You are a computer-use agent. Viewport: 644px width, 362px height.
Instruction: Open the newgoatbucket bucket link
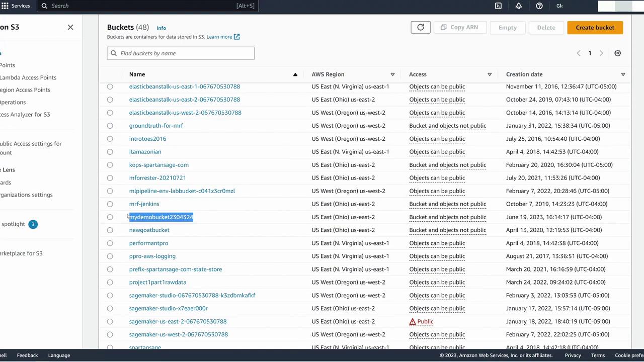(149, 230)
